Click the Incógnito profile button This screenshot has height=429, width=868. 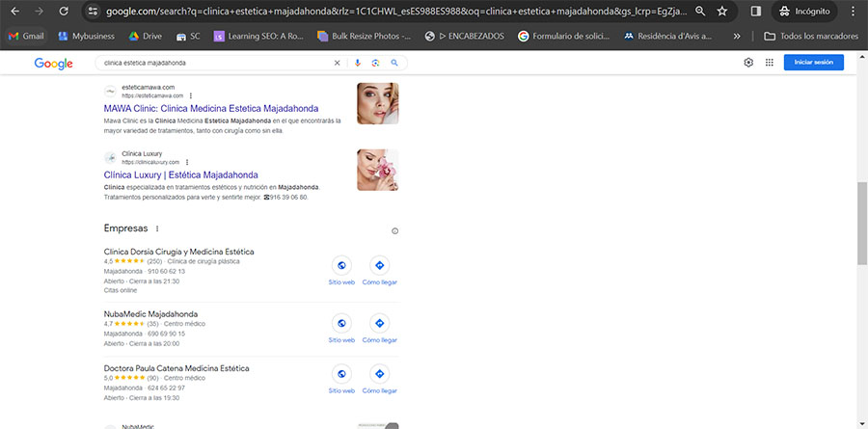coord(804,11)
